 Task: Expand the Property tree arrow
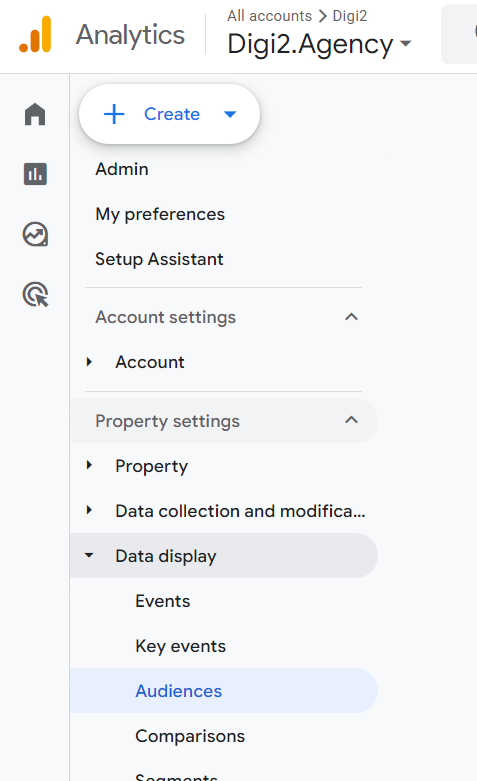tap(89, 465)
